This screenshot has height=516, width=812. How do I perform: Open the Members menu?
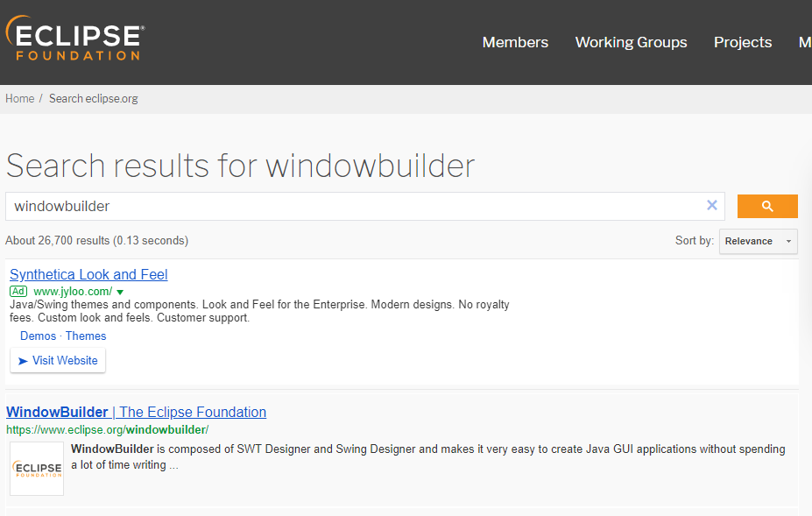tap(515, 42)
